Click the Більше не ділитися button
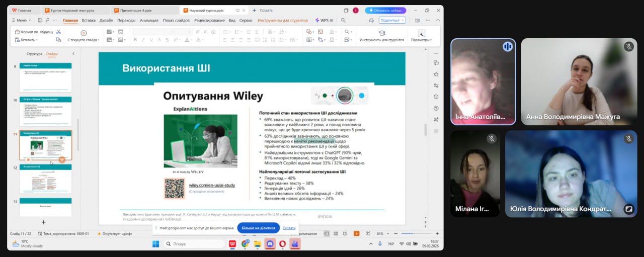The height and width of the screenshot is (257, 644). (x=258, y=228)
